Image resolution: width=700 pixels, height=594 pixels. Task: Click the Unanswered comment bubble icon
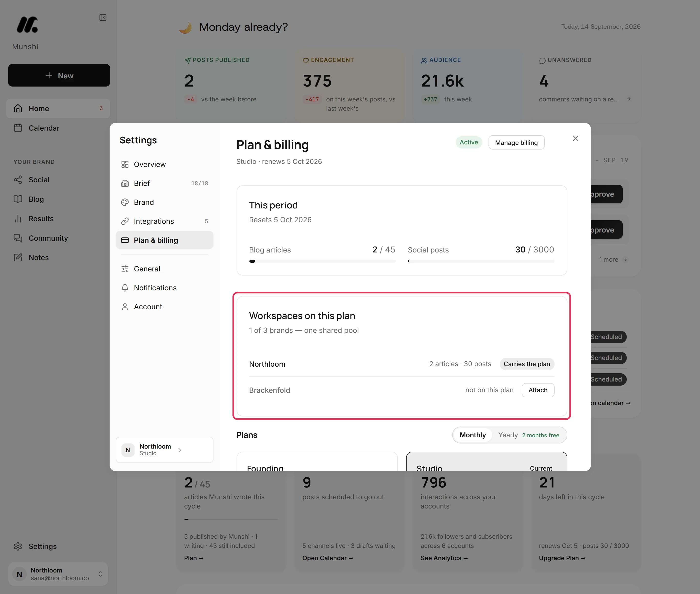(x=543, y=61)
